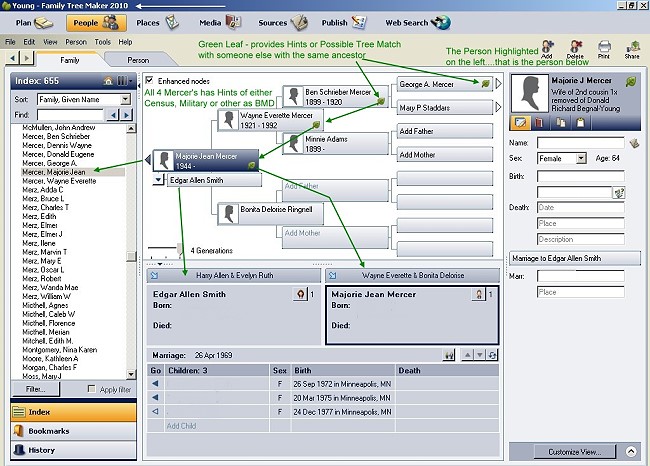The image size is (650, 466).
Task: Select Mercer, Wayne Everette in index
Action: 59,181
